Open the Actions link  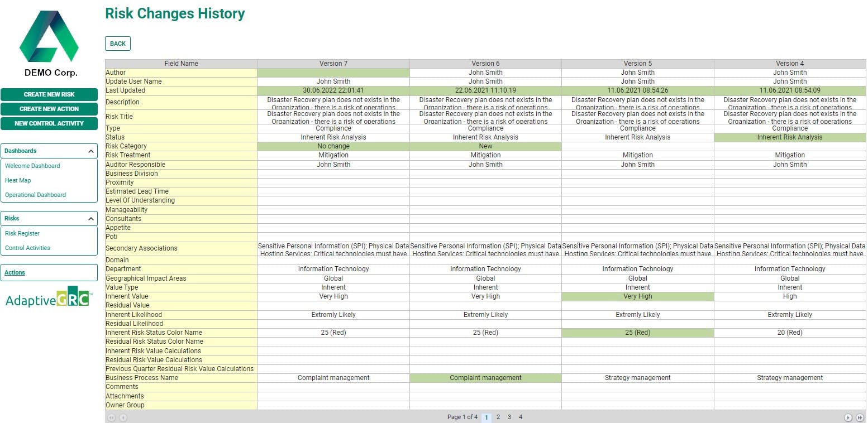pos(15,272)
